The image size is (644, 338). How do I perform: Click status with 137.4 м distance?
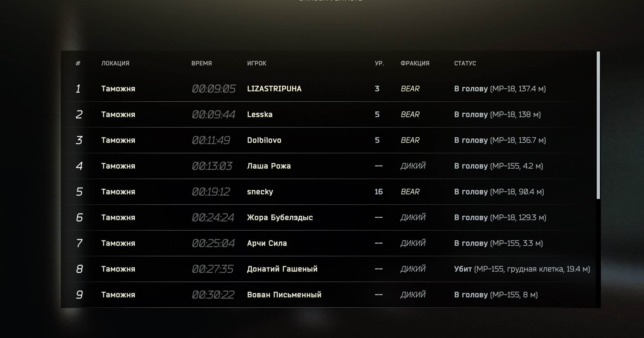point(500,89)
